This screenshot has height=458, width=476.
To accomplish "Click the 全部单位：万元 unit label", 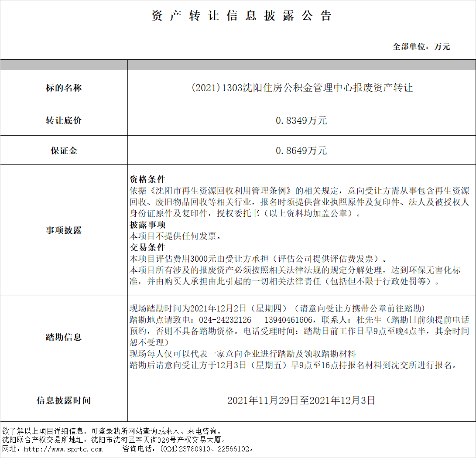I will tap(421, 46).
